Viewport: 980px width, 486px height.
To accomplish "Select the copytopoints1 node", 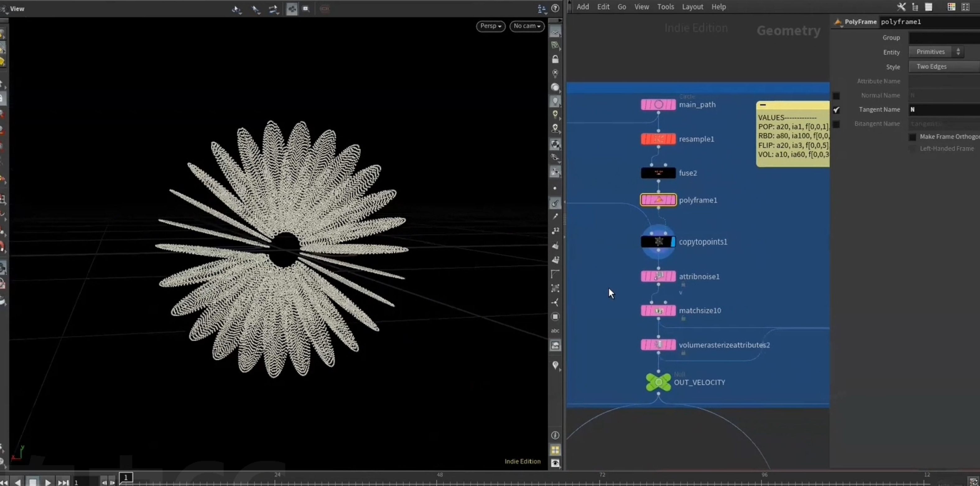I will 658,241.
